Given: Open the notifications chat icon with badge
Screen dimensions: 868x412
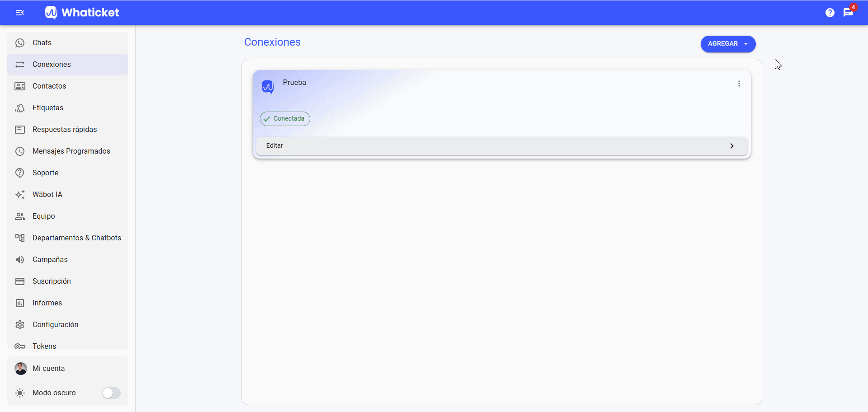Looking at the screenshot, I should pyautogui.click(x=848, y=13).
